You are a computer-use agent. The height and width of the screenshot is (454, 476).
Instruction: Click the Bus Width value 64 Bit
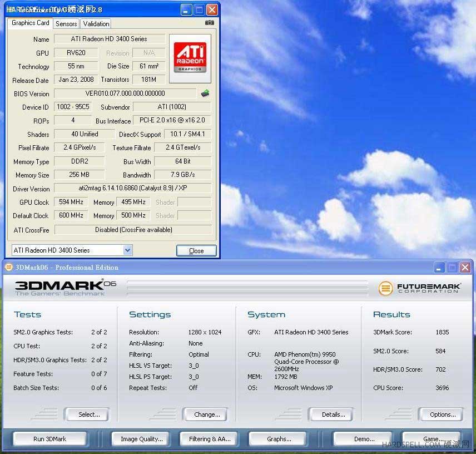(x=183, y=161)
